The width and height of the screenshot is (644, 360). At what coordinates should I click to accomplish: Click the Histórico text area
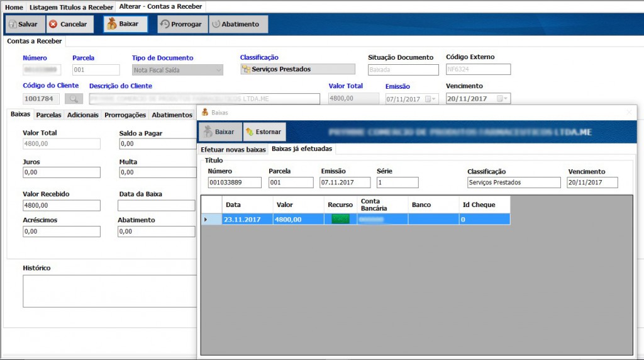pyautogui.click(x=108, y=291)
